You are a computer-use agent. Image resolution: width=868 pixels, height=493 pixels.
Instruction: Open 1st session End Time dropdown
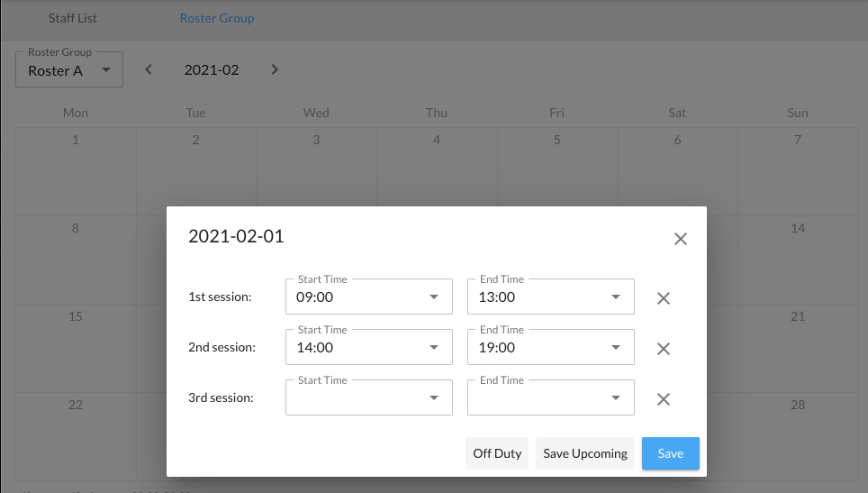click(x=550, y=297)
